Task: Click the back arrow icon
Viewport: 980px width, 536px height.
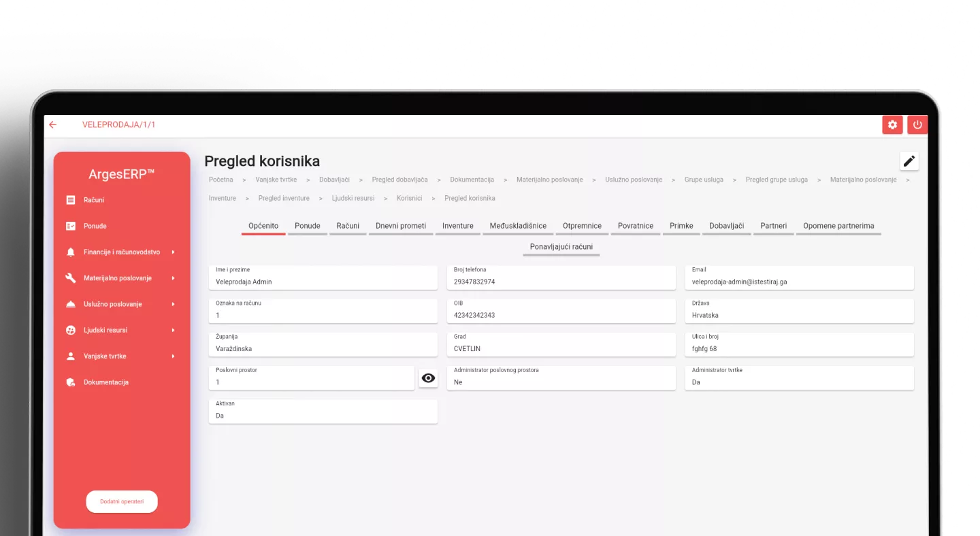Action: click(x=53, y=125)
